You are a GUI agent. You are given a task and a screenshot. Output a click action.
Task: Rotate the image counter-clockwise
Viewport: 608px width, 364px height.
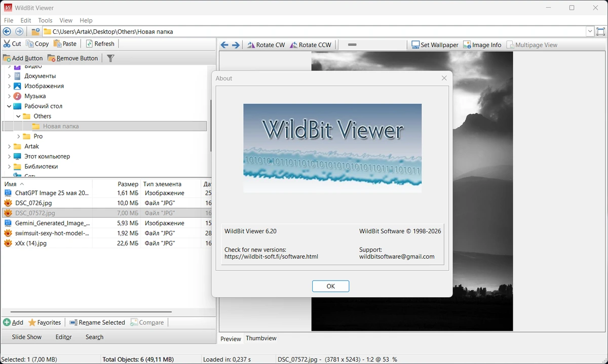(x=311, y=45)
